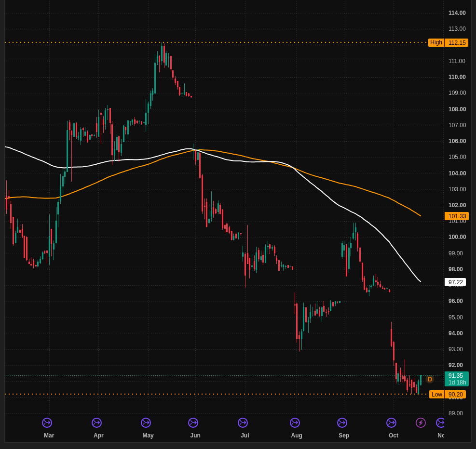Image resolution: width=476 pixels, height=449 pixels.
Task: Click the Oct label on the time axis
Action: point(394,436)
